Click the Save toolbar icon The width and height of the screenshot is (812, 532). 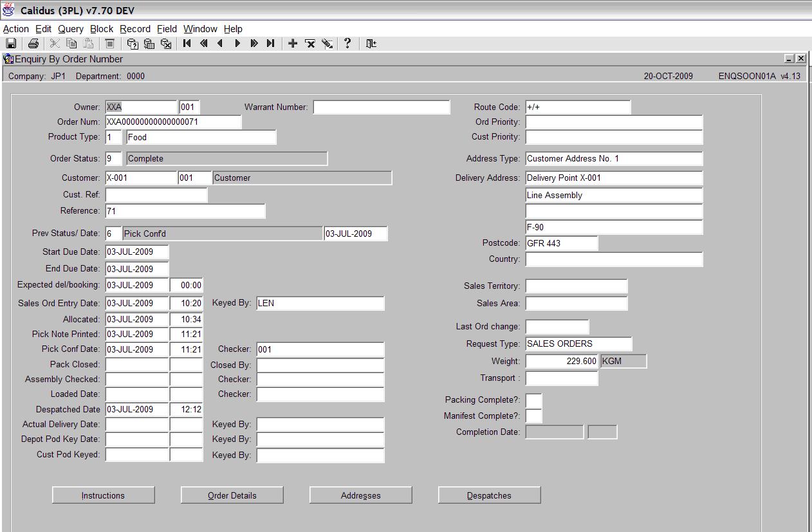click(x=11, y=44)
